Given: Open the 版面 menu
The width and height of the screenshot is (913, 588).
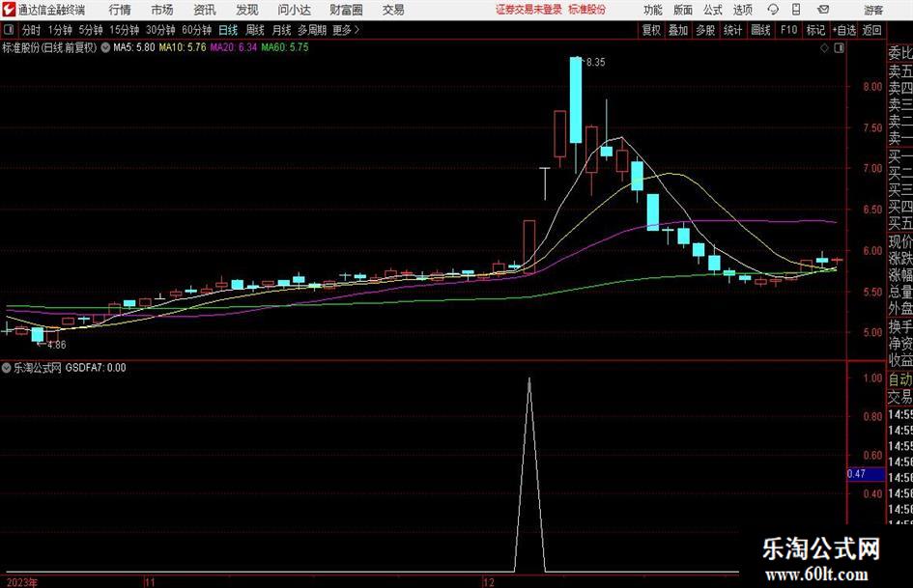Looking at the screenshot, I should [682, 10].
